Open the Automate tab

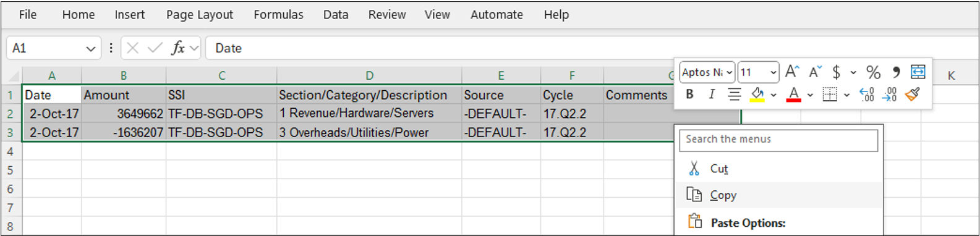click(496, 15)
